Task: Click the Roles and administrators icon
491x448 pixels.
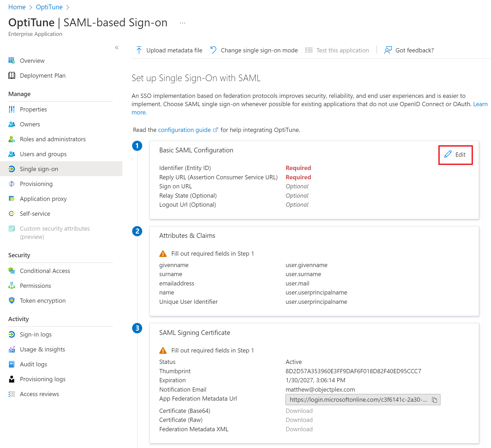Action: click(x=12, y=139)
